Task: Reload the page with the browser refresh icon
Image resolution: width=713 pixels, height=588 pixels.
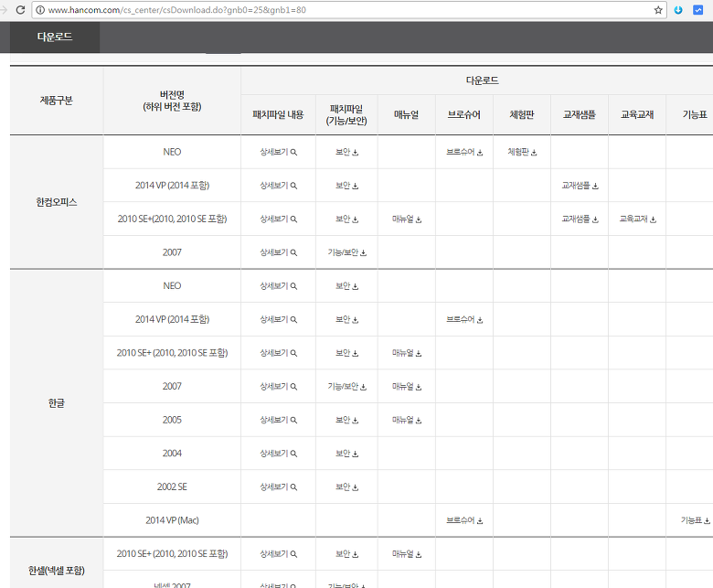Action: pos(20,9)
